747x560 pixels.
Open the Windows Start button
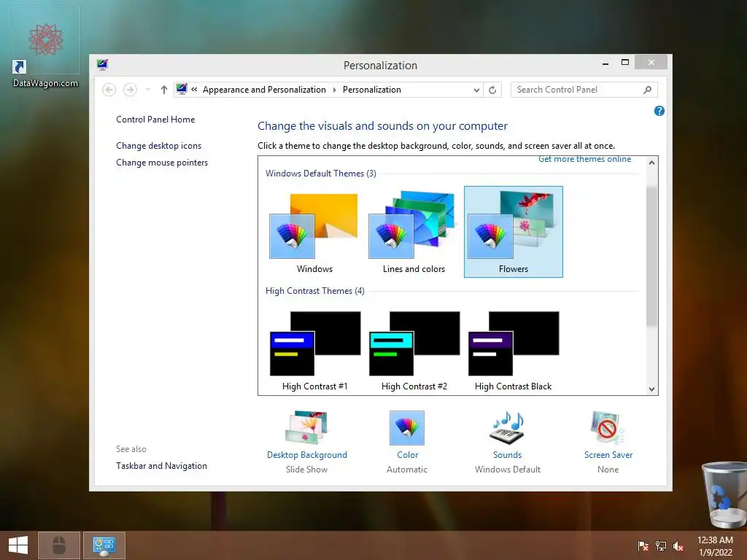pos(18,545)
